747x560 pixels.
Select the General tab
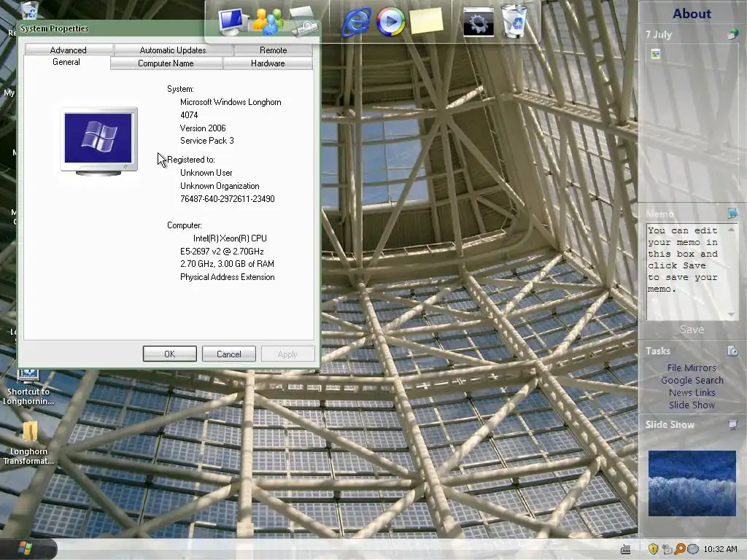click(66, 62)
